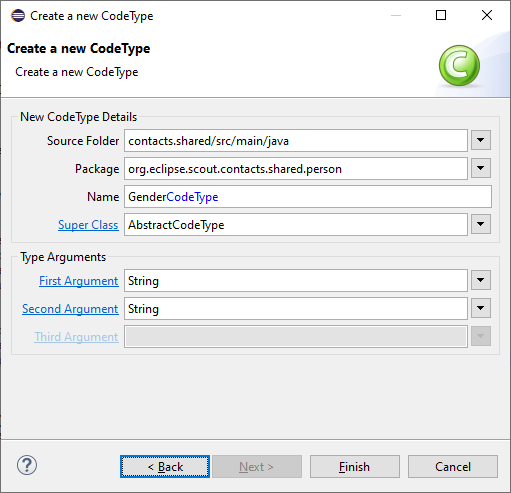Open the First Argument link
The width and height of the screenshot is (511, 493).
tap(79, 281)
